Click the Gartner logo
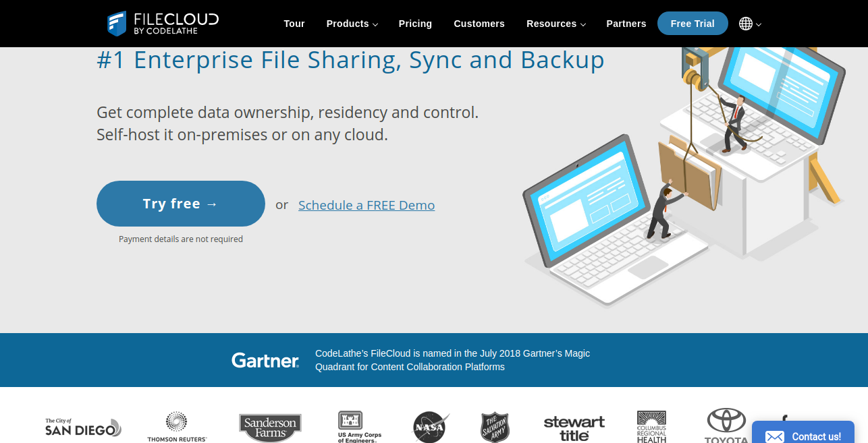This screenshot has height=443, width=868. click(265, 360)
